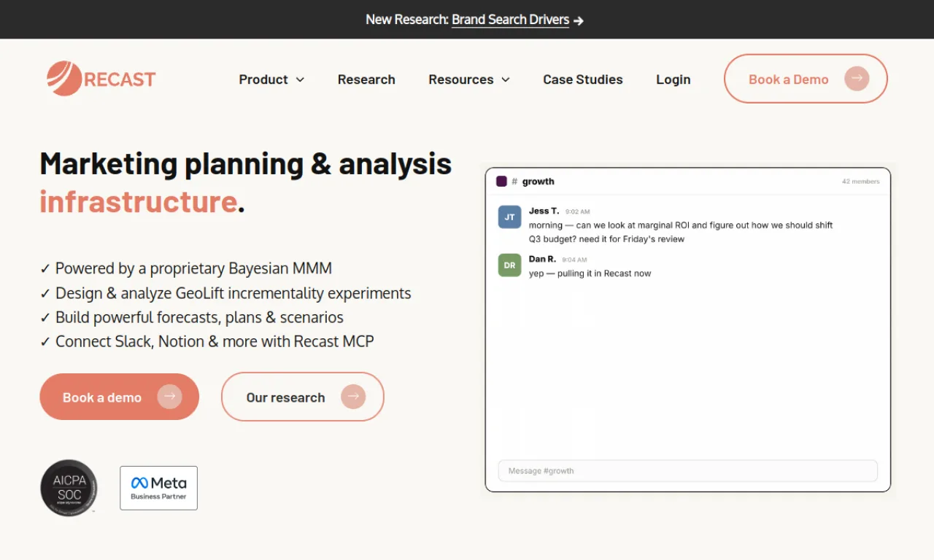This screenshot has width=934, height=560.
Task: Click the Dan R. sender name
Action: click(542, 259)
